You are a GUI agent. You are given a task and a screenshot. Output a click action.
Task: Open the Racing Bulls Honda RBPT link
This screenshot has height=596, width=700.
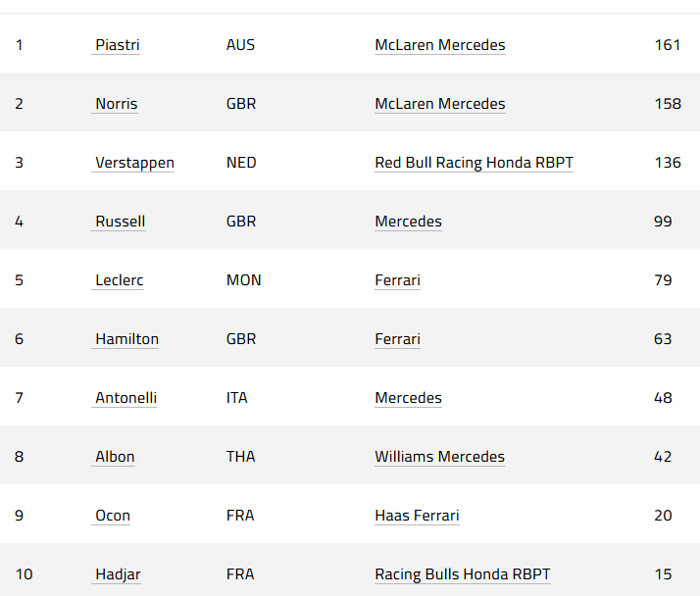pyautogui.click(x=463, y=574)
